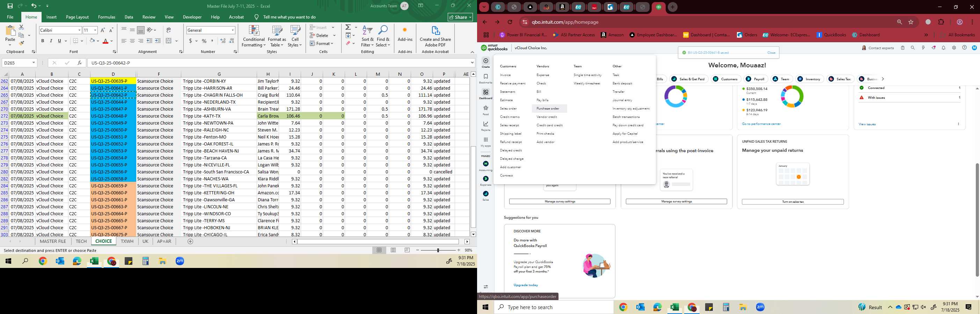The image size is (980, 314).
Task: Click Windows taskbar search box
Action: tap(554, 307)
